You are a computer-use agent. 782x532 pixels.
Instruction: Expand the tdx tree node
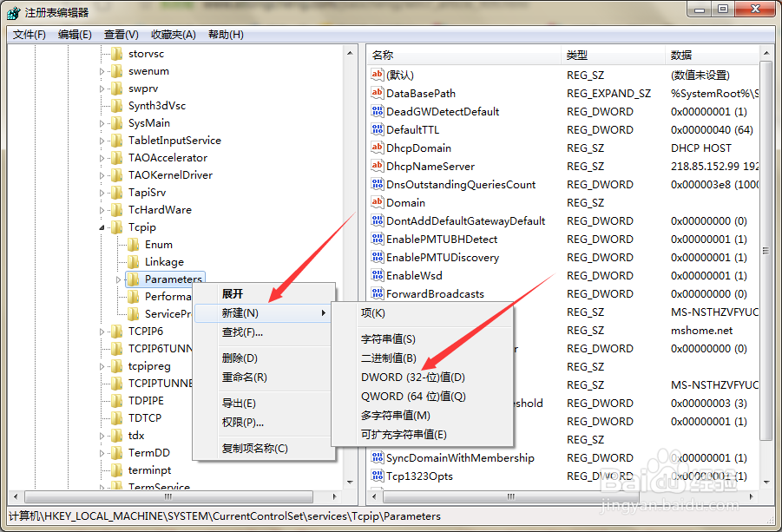tap(102, 436)
